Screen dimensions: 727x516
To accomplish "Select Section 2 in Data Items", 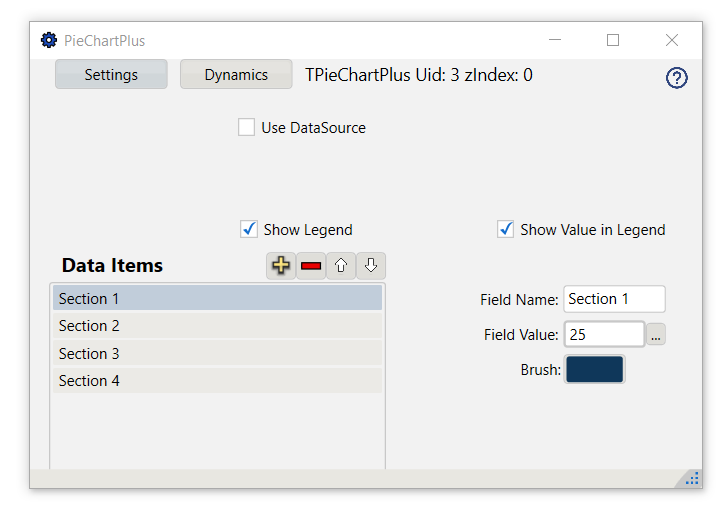I will 217,326.
